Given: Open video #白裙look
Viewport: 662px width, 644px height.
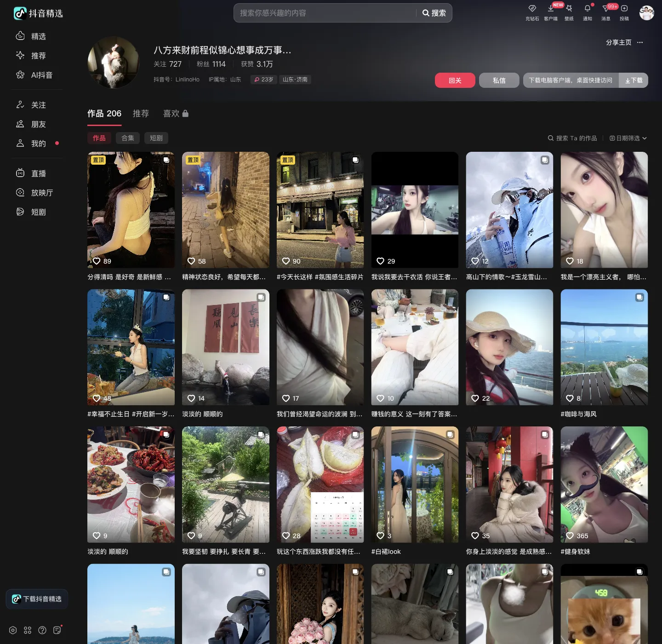Looking at the screenshot, I should pos(415,485).
